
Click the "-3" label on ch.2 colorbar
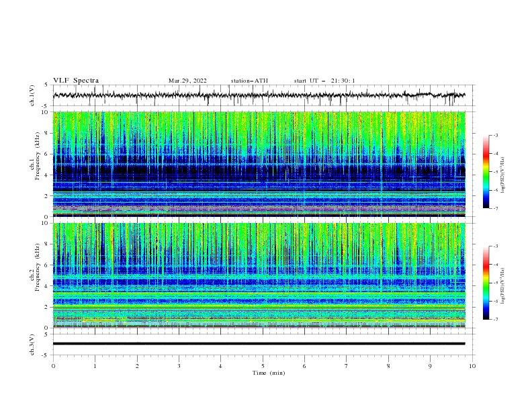496,246
